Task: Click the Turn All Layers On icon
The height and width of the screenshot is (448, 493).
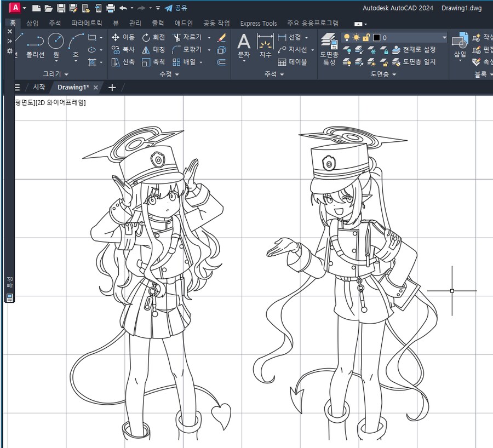Action: [347, 62]
